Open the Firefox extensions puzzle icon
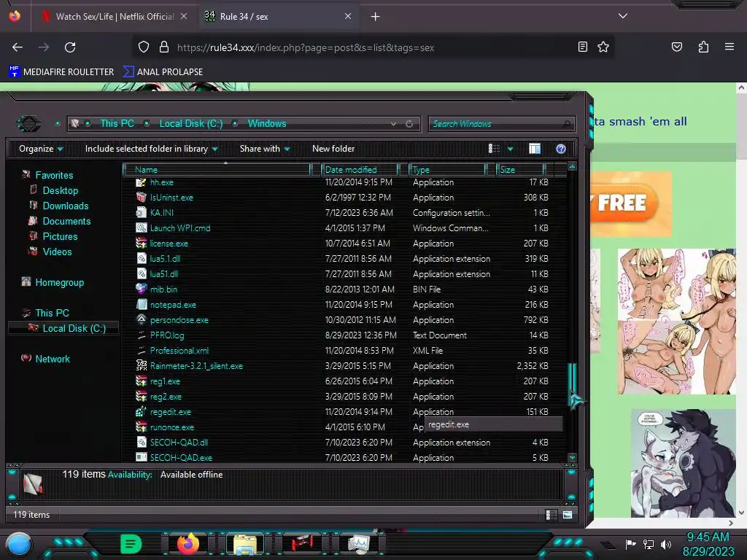747x560 pixels. (703, 47)
